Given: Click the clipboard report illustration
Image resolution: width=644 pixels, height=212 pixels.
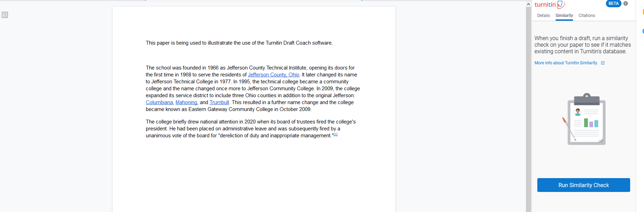Looking at the screenshot, I should click(585, 119).
